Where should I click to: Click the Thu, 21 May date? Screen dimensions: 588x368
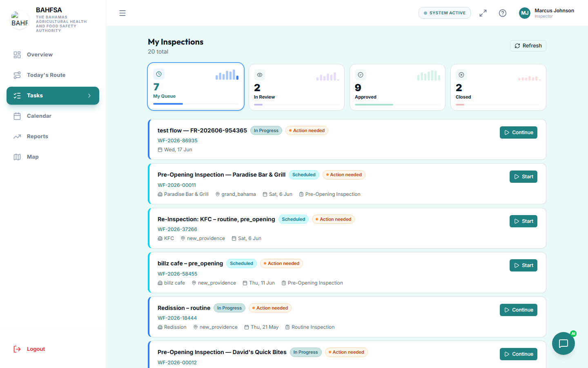265,327
